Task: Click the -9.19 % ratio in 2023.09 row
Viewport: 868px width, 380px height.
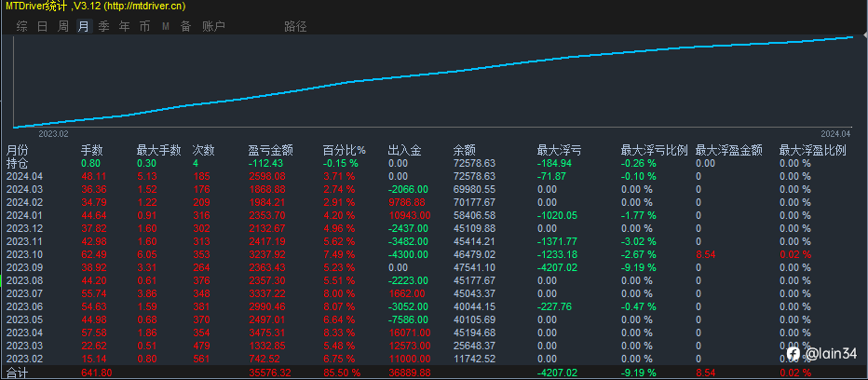Action: (638, 267)
